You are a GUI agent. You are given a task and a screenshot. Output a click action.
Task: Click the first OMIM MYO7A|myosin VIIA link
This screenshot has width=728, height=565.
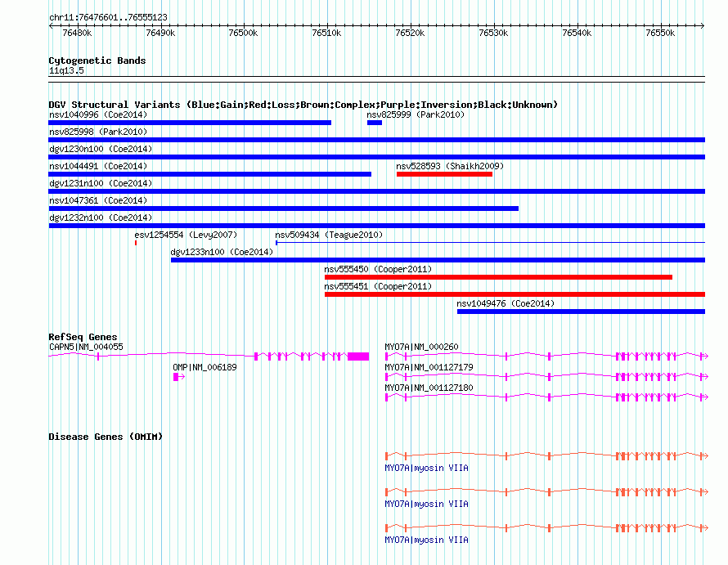(x=427, y=468)
